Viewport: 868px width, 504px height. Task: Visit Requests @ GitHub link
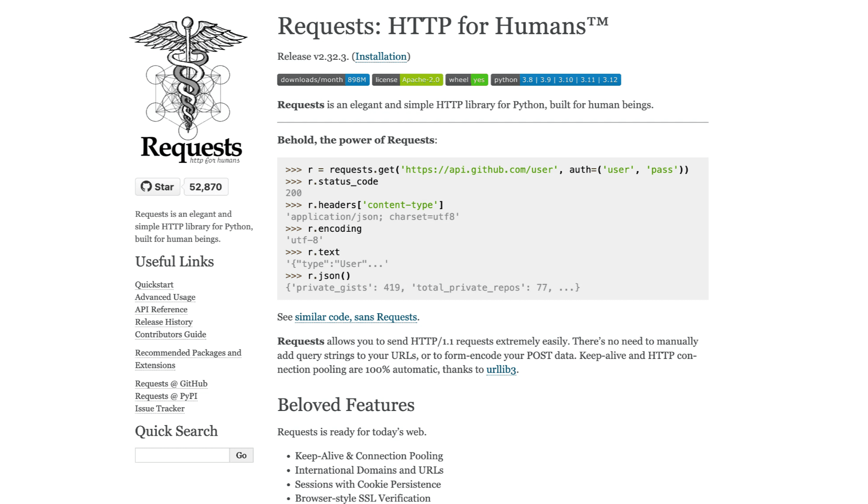[171, 384]
